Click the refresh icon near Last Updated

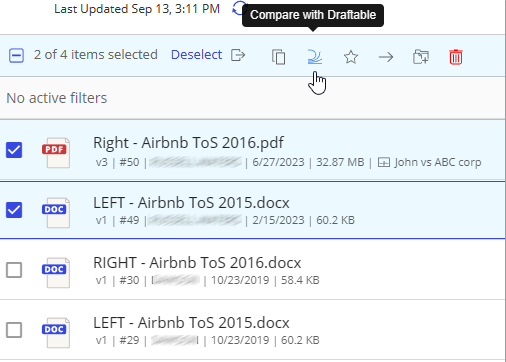[x=238, y=8]
